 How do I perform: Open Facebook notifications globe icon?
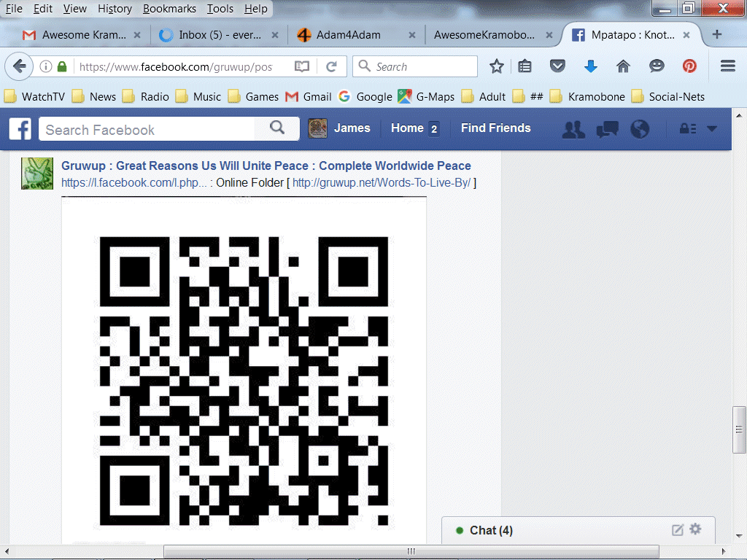pos(640,128)
